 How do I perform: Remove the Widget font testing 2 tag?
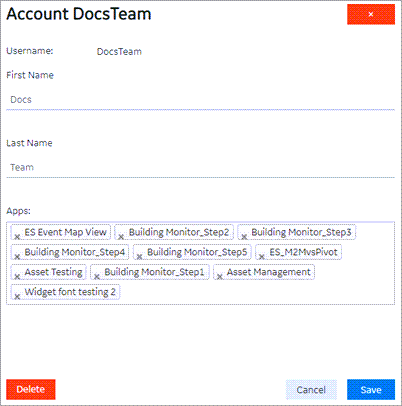point(17,296)
